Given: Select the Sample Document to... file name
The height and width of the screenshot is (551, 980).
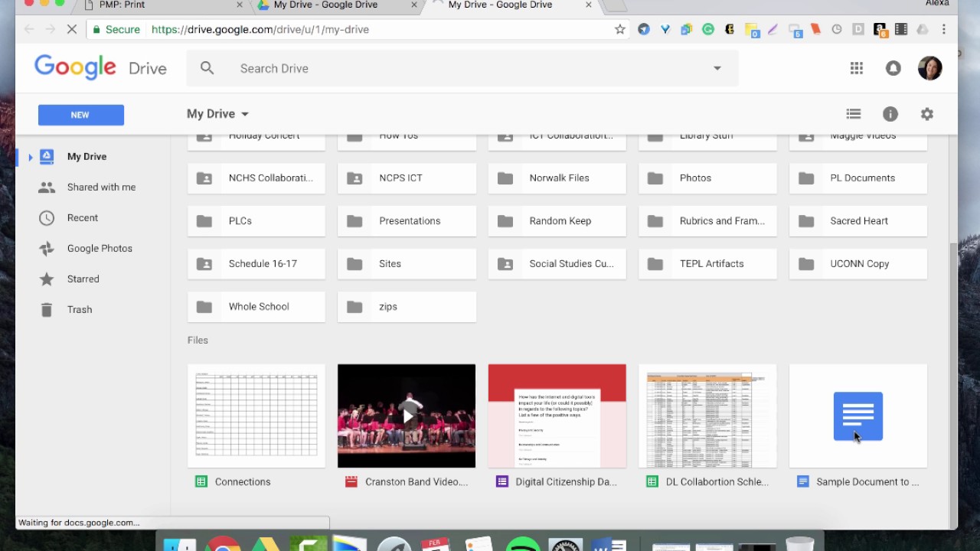Looking at the screenshot, I should pyautogui.click(x=867, y=481).
